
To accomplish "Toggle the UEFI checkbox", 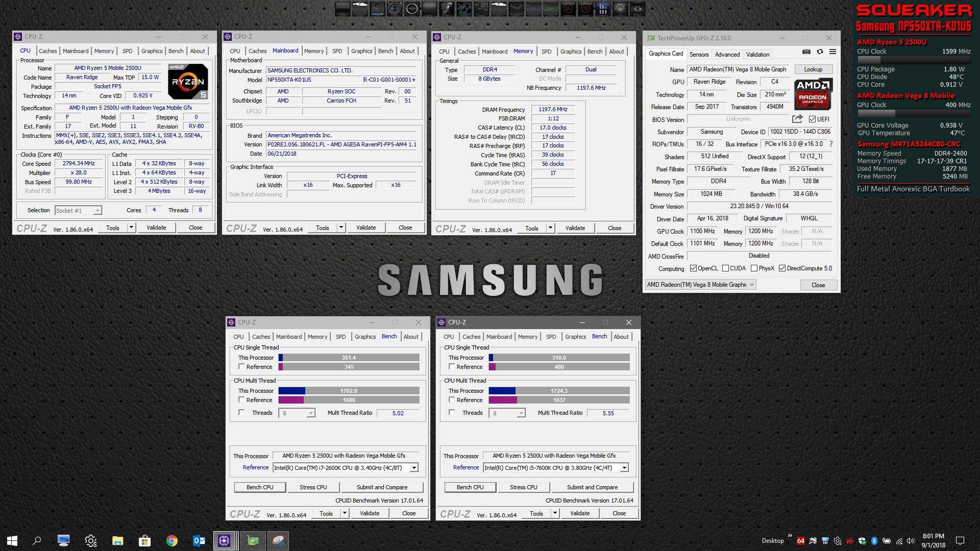I will 812,119.
